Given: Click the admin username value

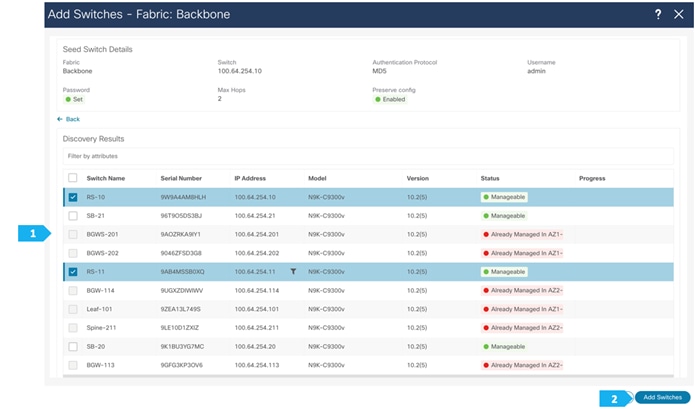Looking at the screenshot, I should [x=536, y=71].
